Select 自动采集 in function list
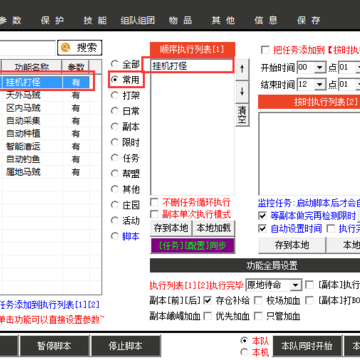This screenshot has height=360, width=360. (23, 121)
